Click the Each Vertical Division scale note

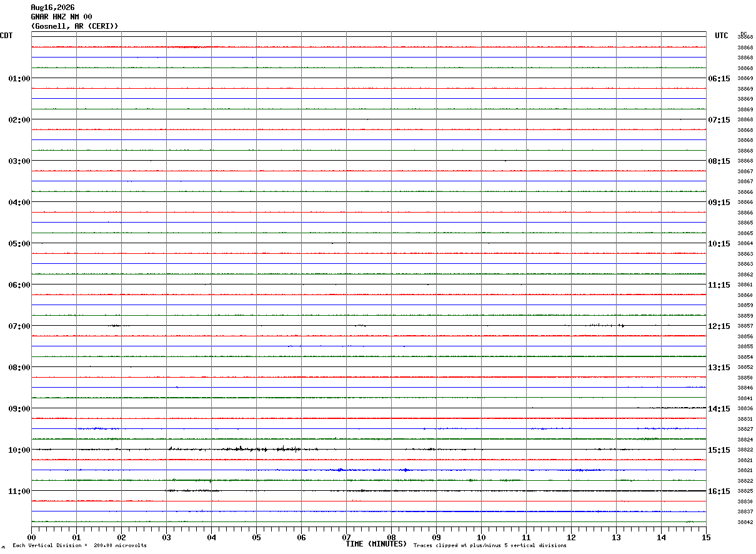pyautogui.click(x=79, y=546)
